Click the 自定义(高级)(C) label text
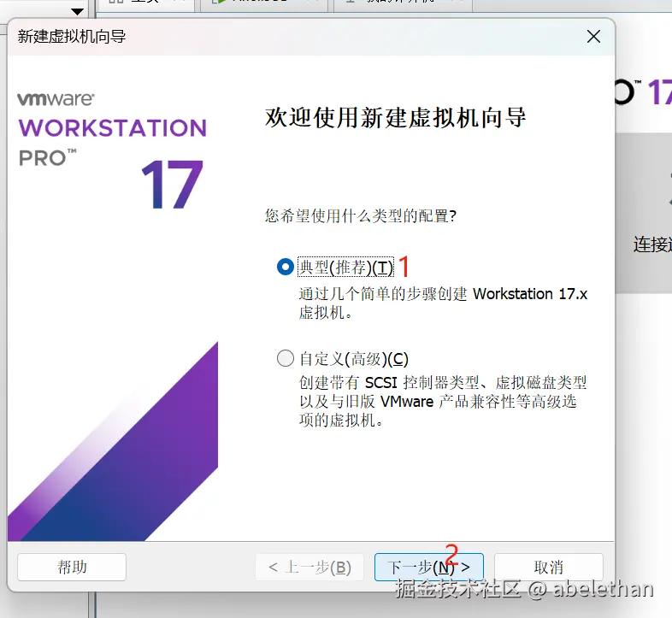 coord(354,359)
